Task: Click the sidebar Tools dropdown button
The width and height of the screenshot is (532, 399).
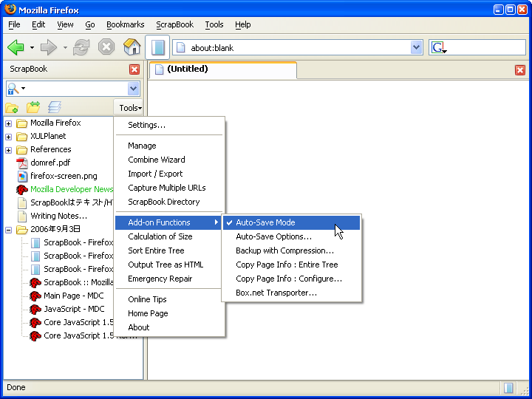Action: (x=130, y=108)
